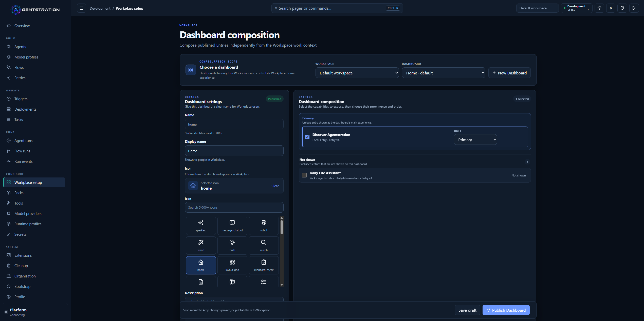
Task: Click Save draft button
Action: 467,310
